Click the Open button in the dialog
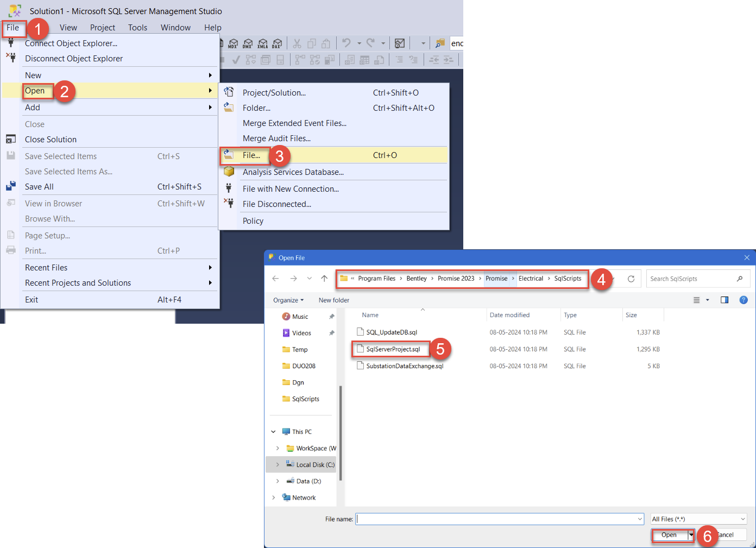The height and width of the screenshot is (548, 756). 669,535
